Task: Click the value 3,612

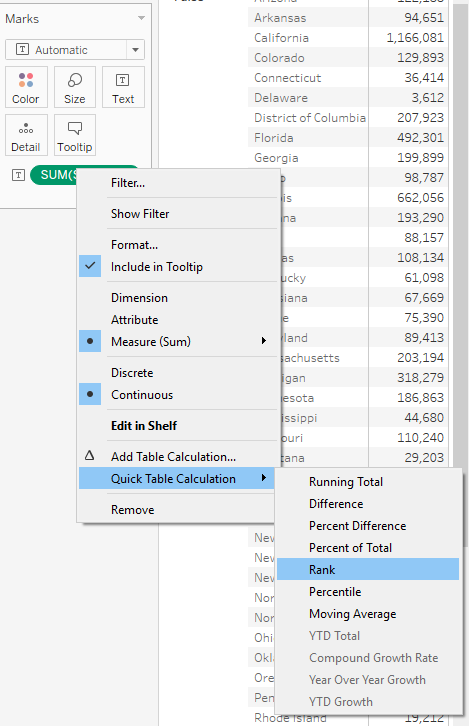Action: [428, 98]
